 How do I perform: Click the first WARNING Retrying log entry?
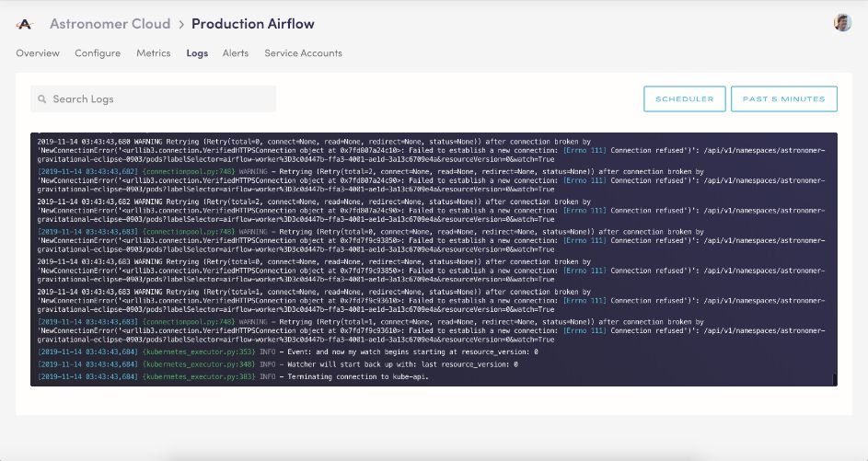tap(368, 145)
